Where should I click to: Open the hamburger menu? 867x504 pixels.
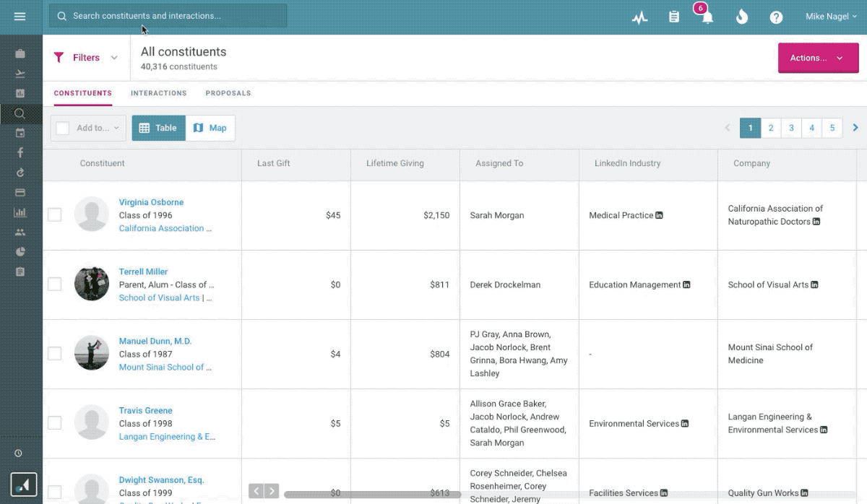[x=20, y=17]
